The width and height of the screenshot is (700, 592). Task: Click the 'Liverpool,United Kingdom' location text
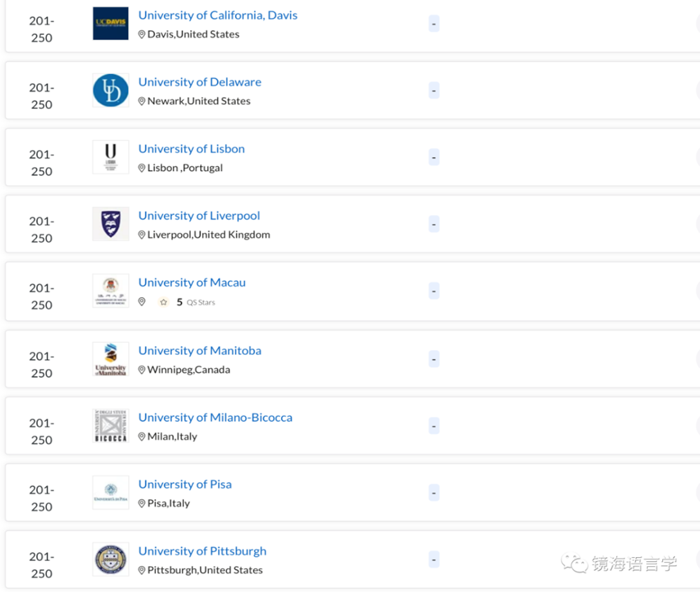tap(208, 235)
